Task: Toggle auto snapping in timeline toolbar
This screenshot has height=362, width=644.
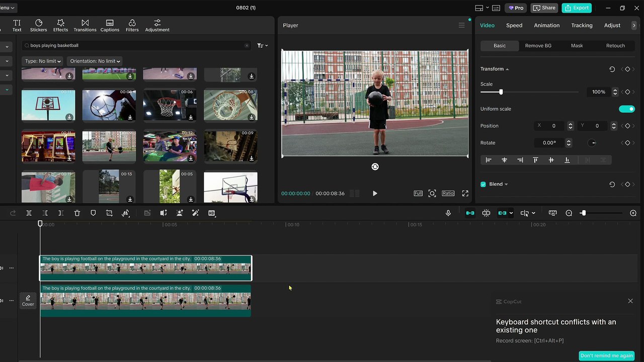Action: 486,213
